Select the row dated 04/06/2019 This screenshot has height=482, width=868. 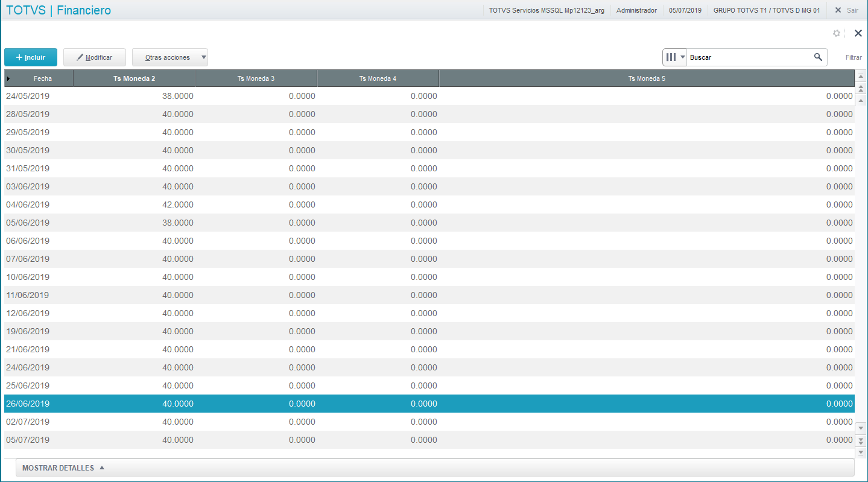click(x=429, y=205)
